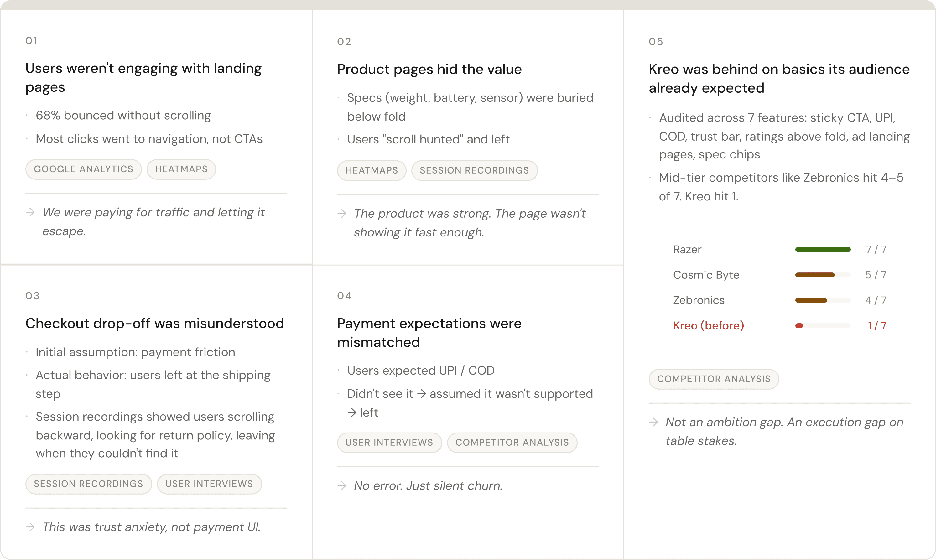936x560 pixels.
Task: Click the Heatmaps tag under "Product pages hid the value"
Action: [372, 170]
